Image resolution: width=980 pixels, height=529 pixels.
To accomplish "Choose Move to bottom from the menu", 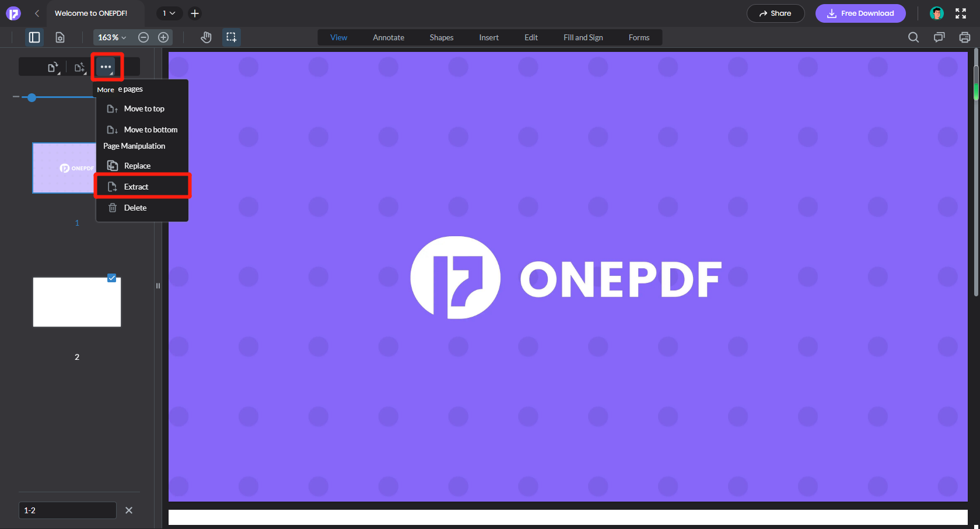I will coord(142,129).
